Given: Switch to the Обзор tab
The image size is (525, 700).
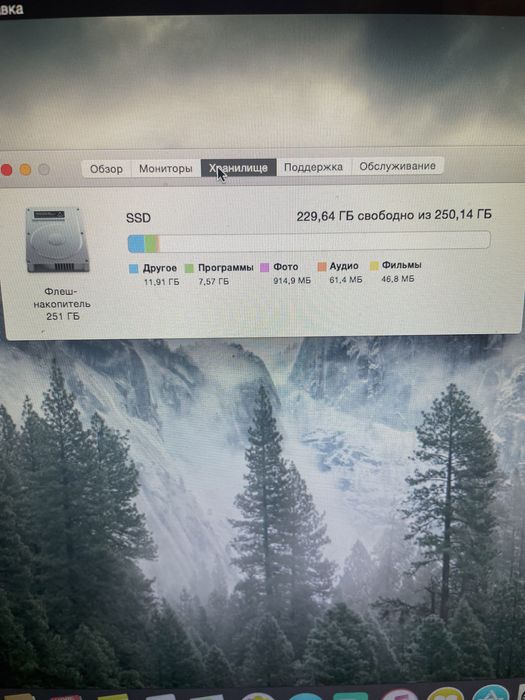Looking at the screenshot, I should click(106, 169).
